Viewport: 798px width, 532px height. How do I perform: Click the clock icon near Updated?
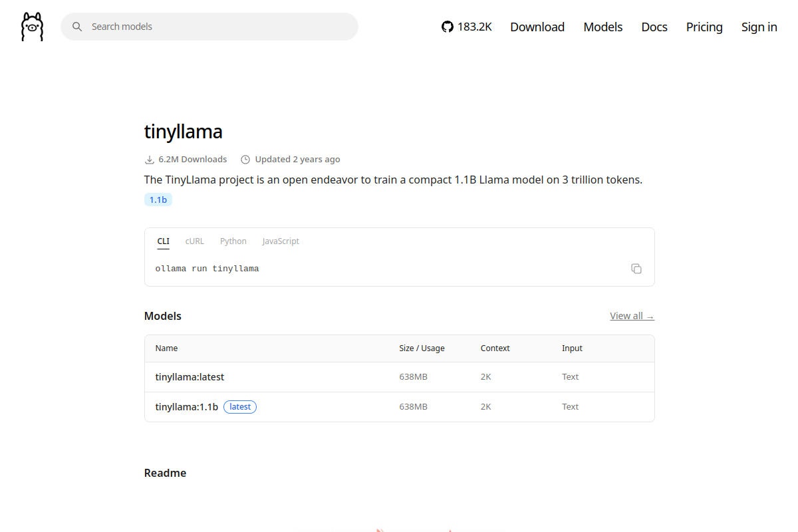click(x=245, y=160)
